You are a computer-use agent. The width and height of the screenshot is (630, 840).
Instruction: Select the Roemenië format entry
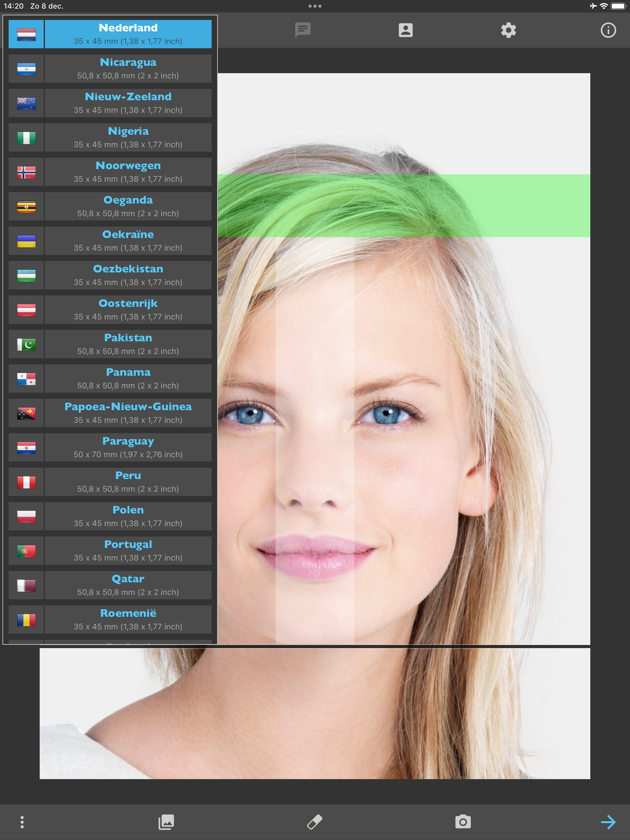tap(128, 619)
